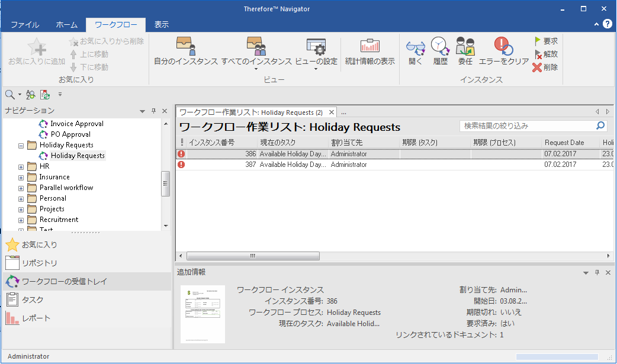Open ナビゲーション panel options dropdown
Image resolution: width=617 pixels, height=364 pixels.
click(x=143, y=111)
